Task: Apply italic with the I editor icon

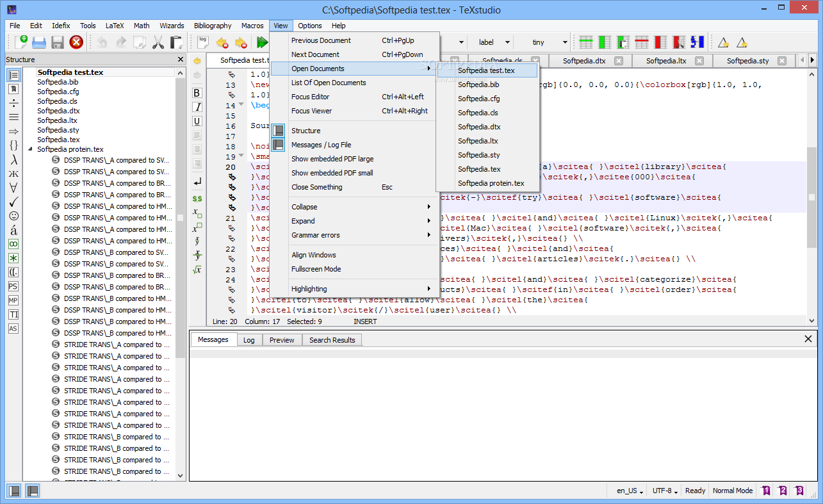Action: point(197,107)
